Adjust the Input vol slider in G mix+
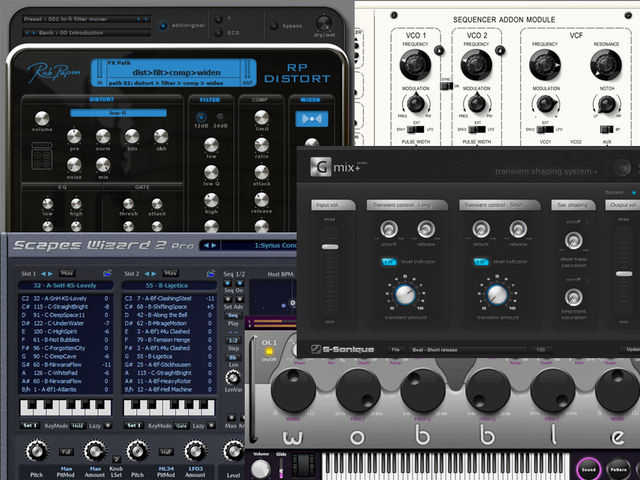Screen dimensions: 640x480 coord(330,247)
